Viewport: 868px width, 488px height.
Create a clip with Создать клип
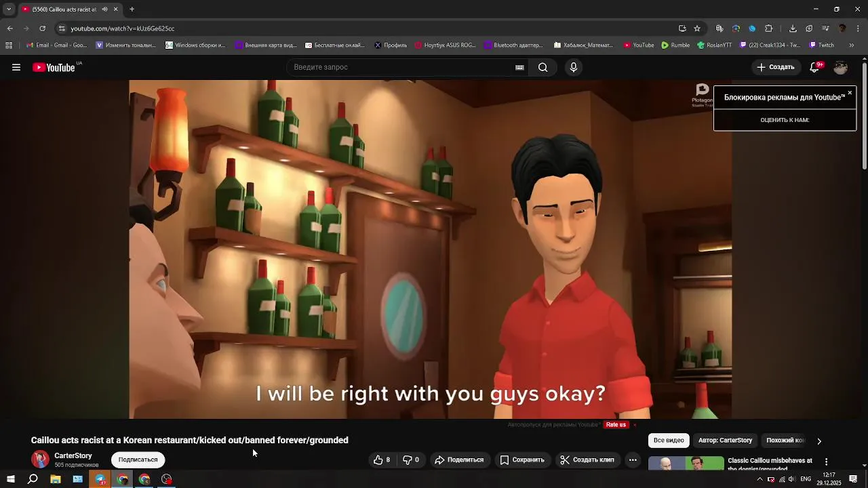coord(587,460)
